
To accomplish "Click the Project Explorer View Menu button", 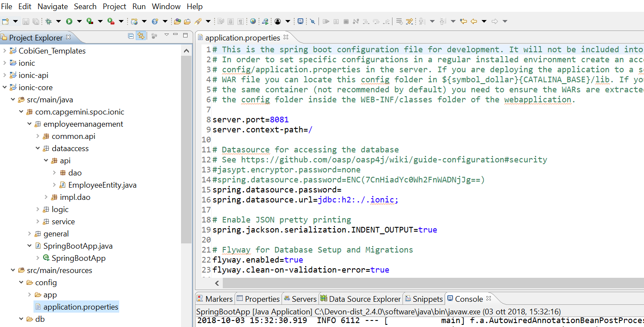I will (x=166, y=36).
